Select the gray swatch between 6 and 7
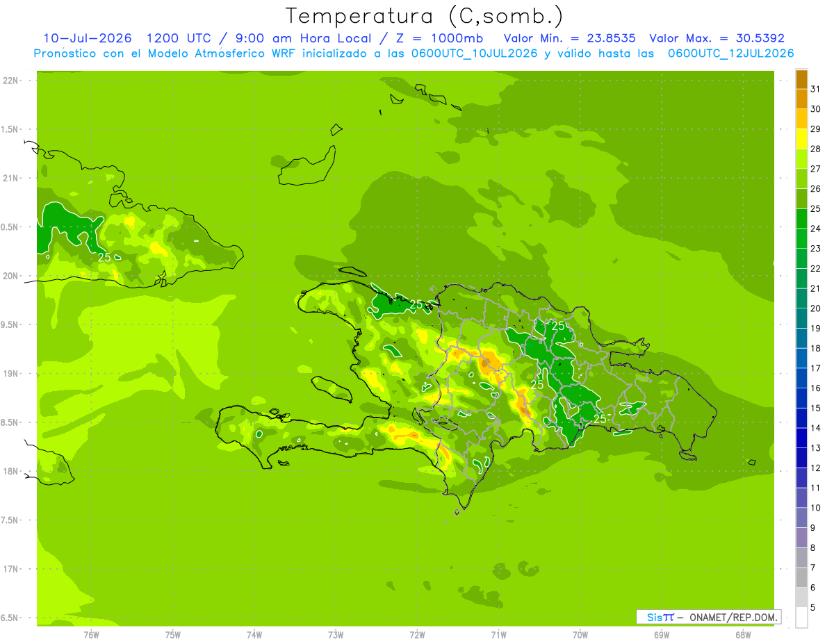834x644 pixels. tap(801, 577)
